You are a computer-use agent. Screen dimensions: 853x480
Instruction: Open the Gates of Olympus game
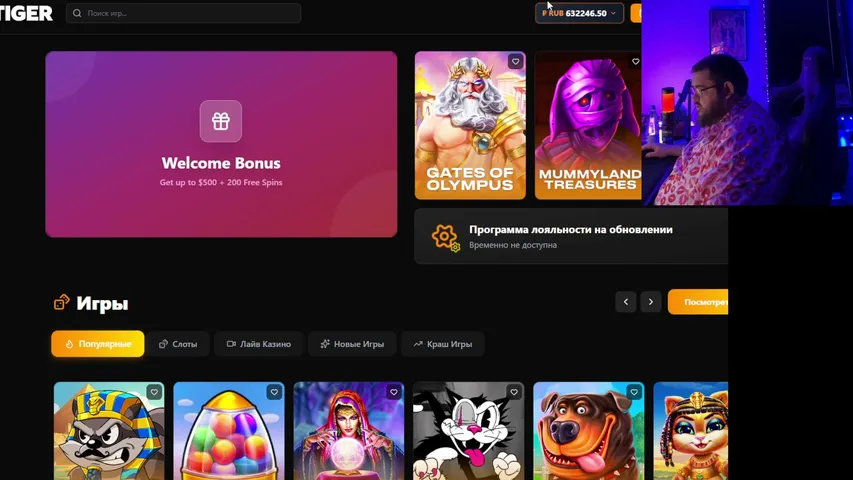(470, 126)
